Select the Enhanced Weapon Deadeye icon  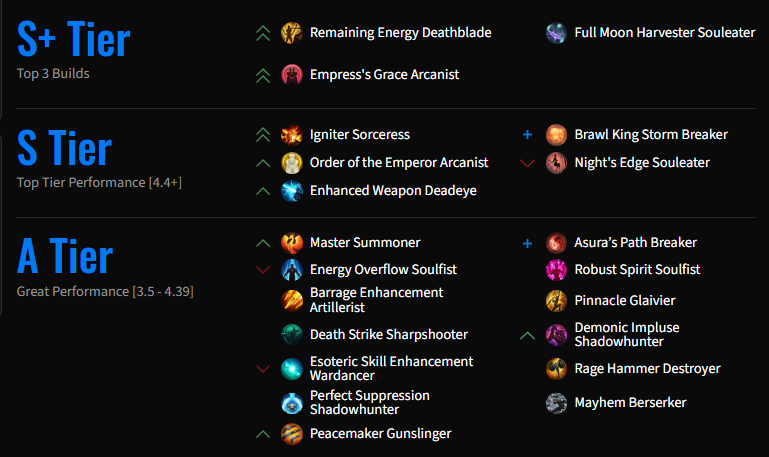(291, 191)
